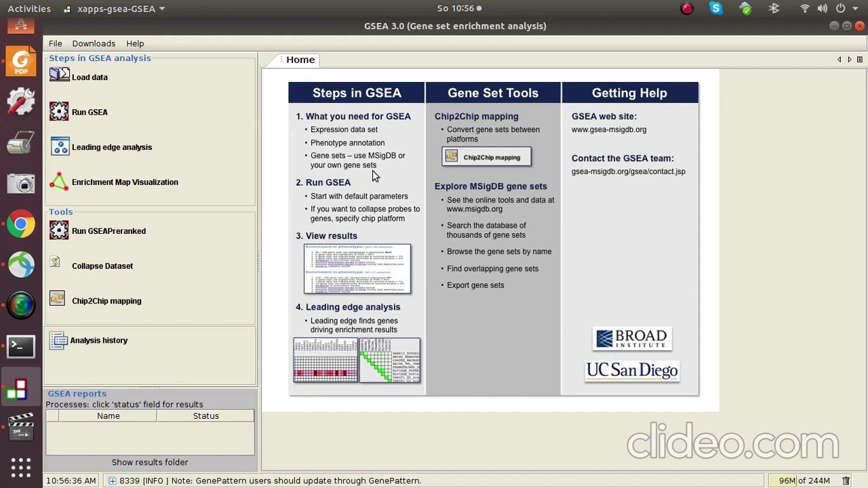Click the INFO log message text
868x488 pixels.
coord(271,481)
